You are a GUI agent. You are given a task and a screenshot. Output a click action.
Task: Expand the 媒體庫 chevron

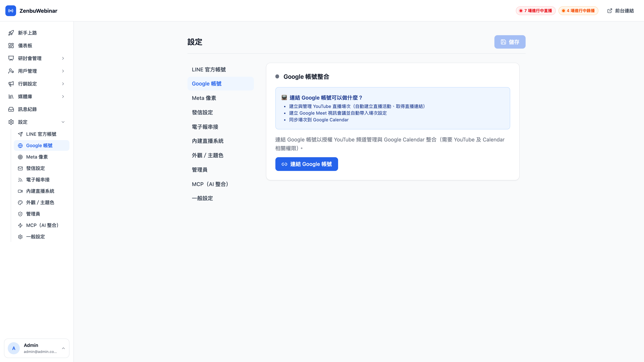tap(63, 97)
